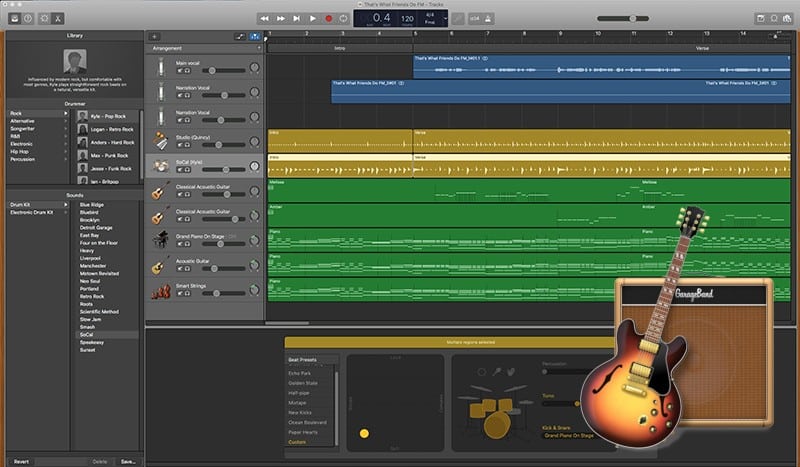Select the Half-pipe beat preset
The height and width of the screenshot is (467, 800).
tap(298, 393)
